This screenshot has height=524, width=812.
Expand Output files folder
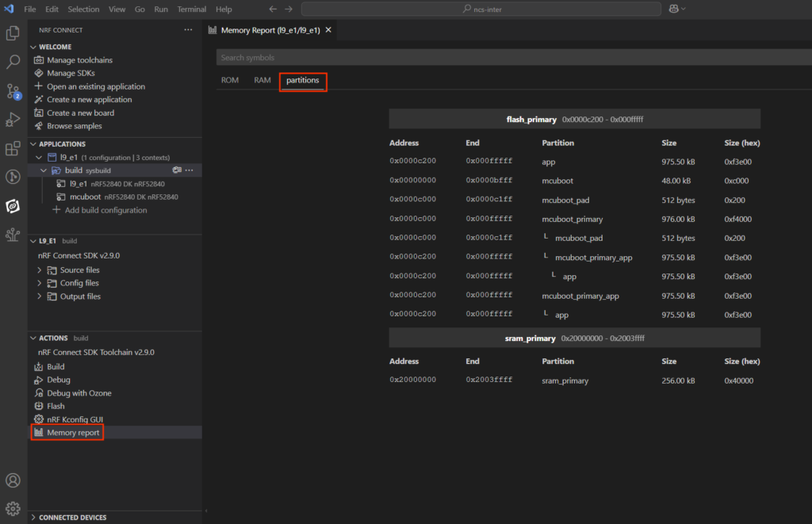(40, 296)
